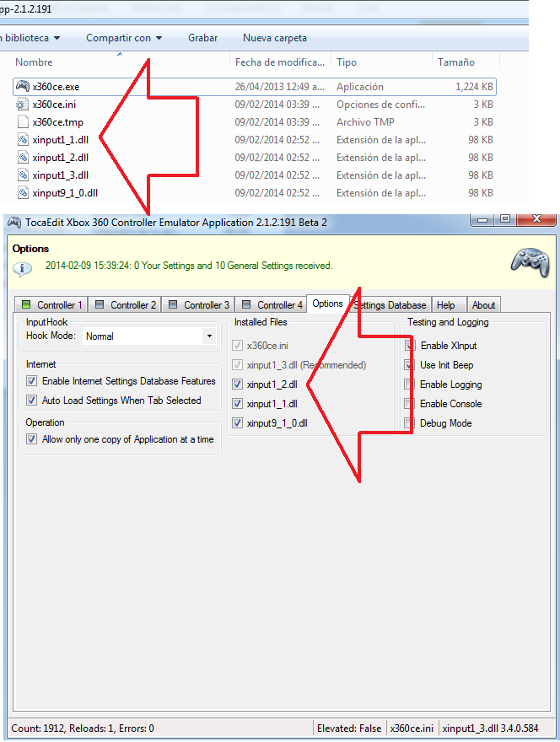The width and height of the screenshot is (560, 742).
Task: Toggle Auto Load Settings When Tab Selected
Action: tap(32, 401)
